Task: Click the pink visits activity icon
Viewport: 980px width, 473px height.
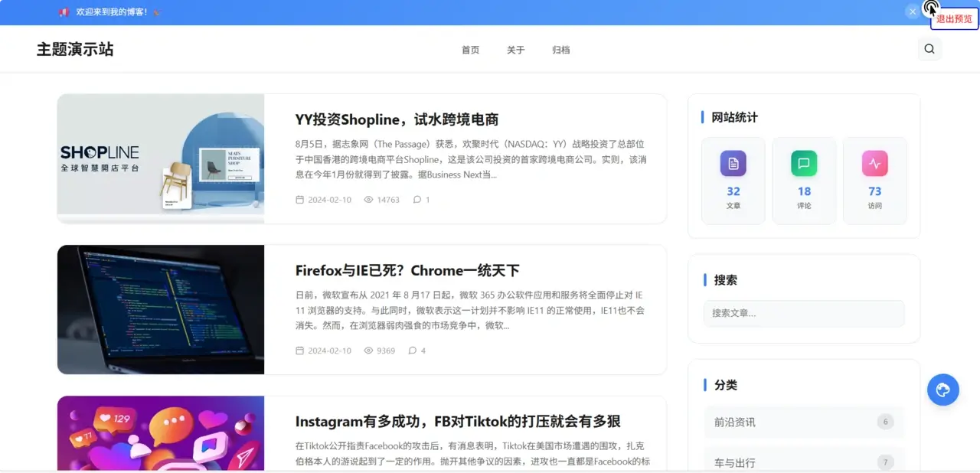Action: 874,163
